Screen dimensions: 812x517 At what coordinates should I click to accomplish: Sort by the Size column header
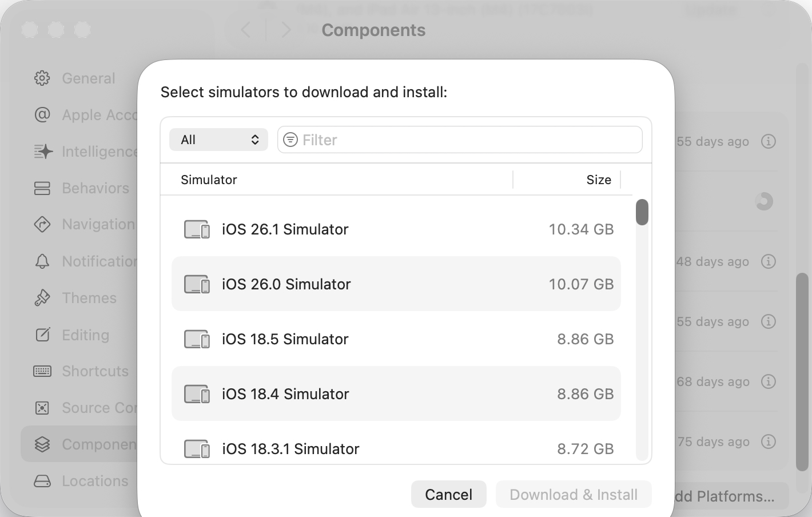598,180
